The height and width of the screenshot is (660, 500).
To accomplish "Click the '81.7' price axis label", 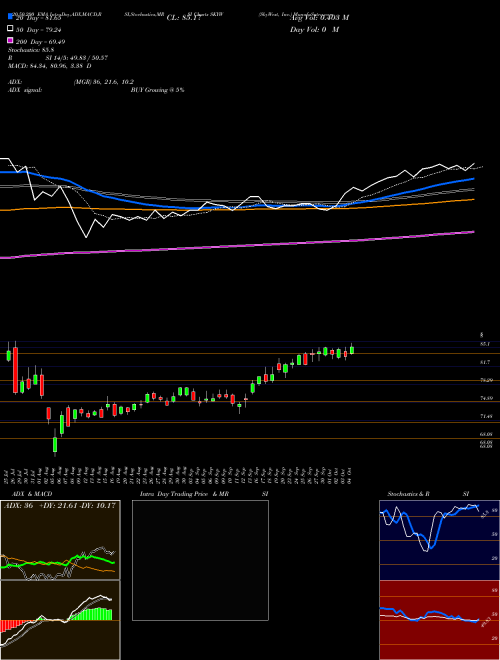I will (485, 362).
